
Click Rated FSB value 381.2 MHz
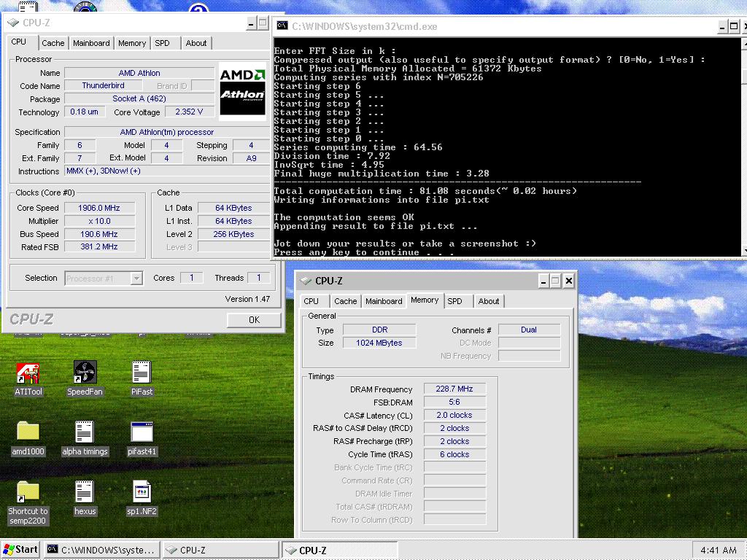99,246
